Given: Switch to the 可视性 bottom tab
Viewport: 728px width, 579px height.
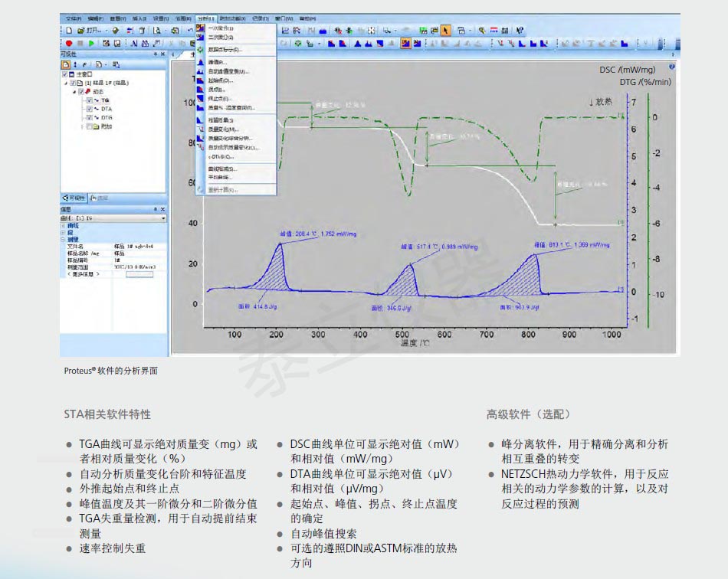Looking at the screenshot, I should pos(74,198).
